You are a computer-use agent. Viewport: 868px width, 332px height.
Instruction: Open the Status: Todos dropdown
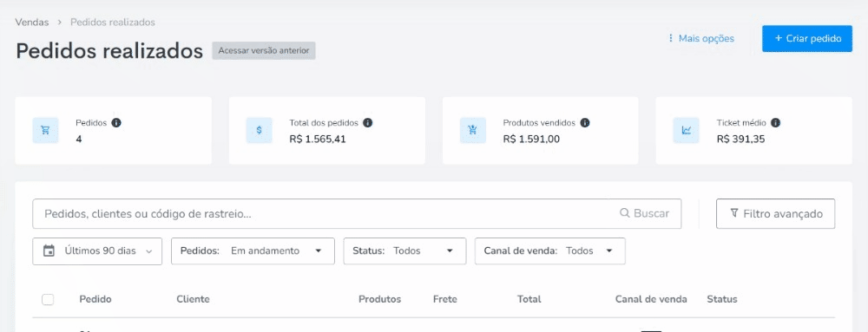pos(405,251)
